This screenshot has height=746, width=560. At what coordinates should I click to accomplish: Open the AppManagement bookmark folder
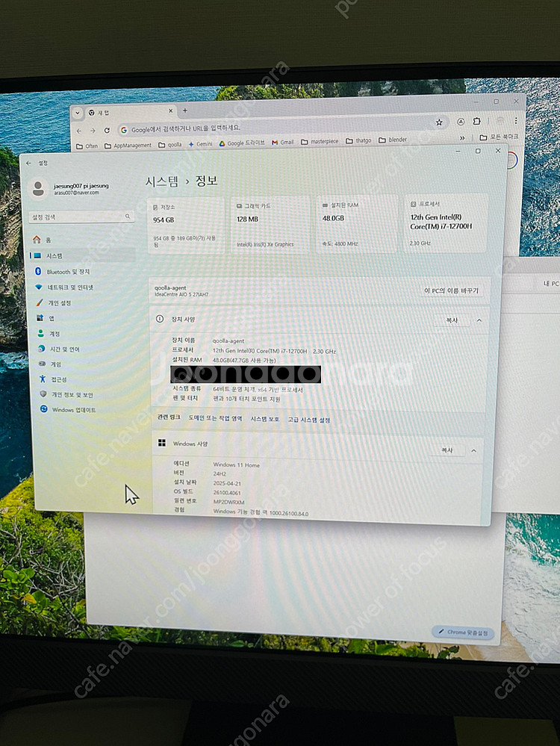[x=128, y=146]
